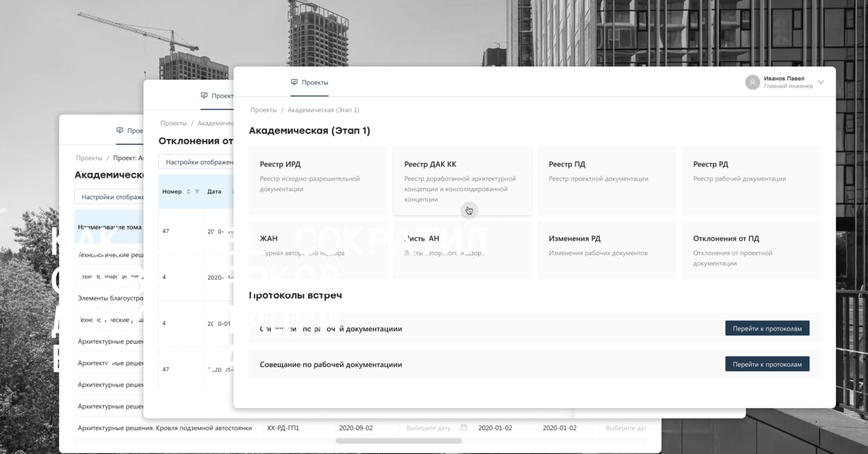Click the Проекты breadcrumb in the front window
The height and width of the screenshot is (454, 868).
(264, 110)
